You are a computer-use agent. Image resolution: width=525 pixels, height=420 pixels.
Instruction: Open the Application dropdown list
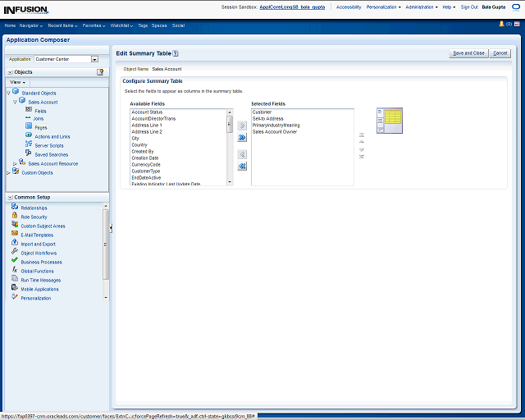[94, 59]
